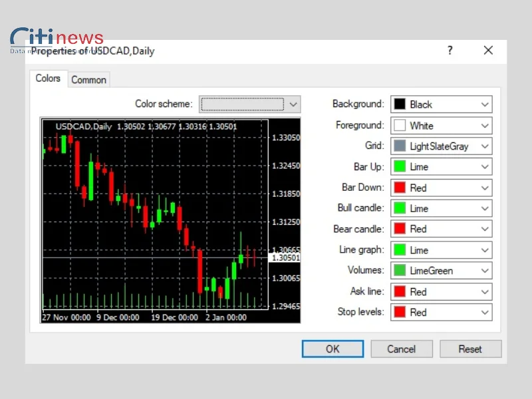Viewport: 532px width, 399px height.
Task: Close the Properties dialog
Action: click(488, 51)
